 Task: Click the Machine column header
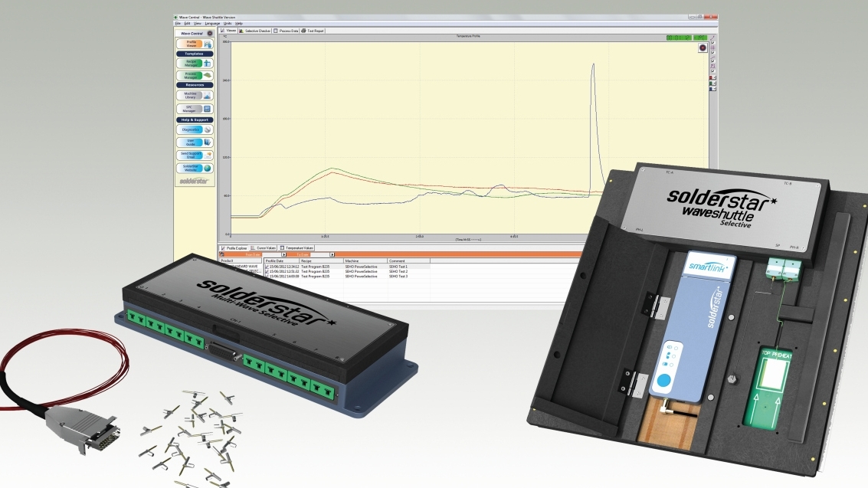click(x=365, y=260)
